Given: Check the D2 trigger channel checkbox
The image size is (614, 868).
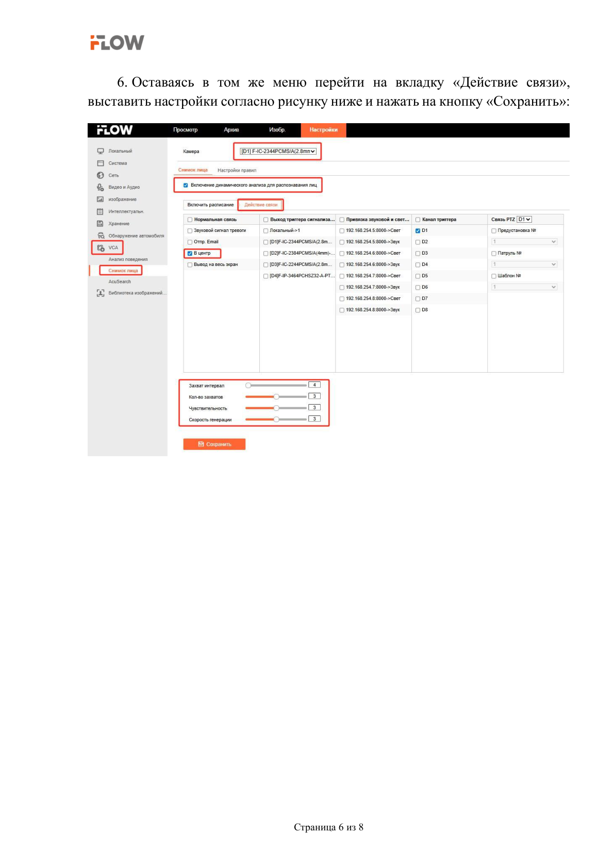Looking at the screenshot, I should [x=418, y=242].
